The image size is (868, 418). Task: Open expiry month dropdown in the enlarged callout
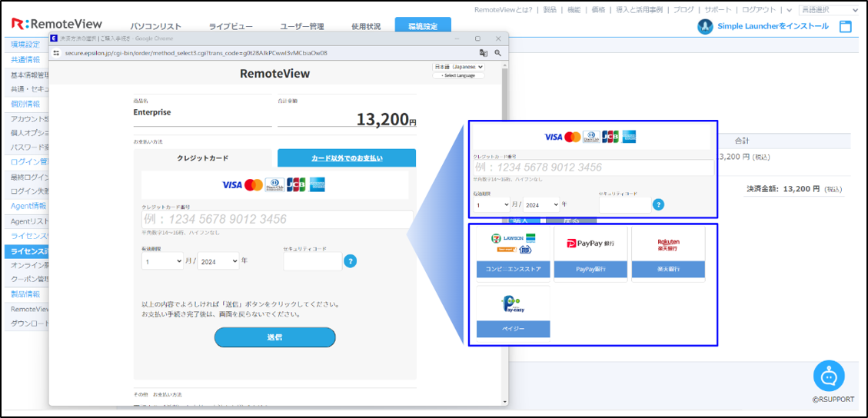491,204
